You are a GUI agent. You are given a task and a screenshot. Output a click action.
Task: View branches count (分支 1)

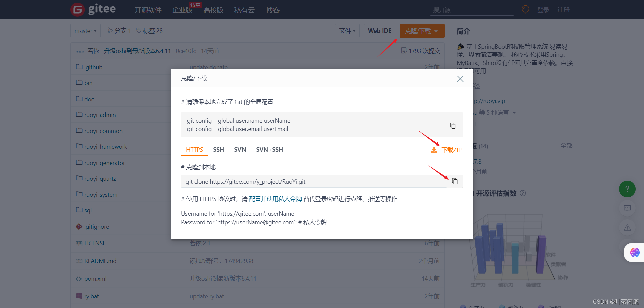coord(119,31)
